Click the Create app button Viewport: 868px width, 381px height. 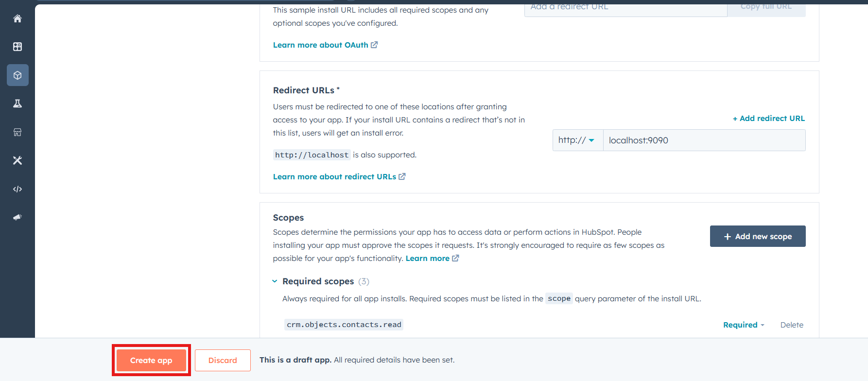(x=151, y=360)
